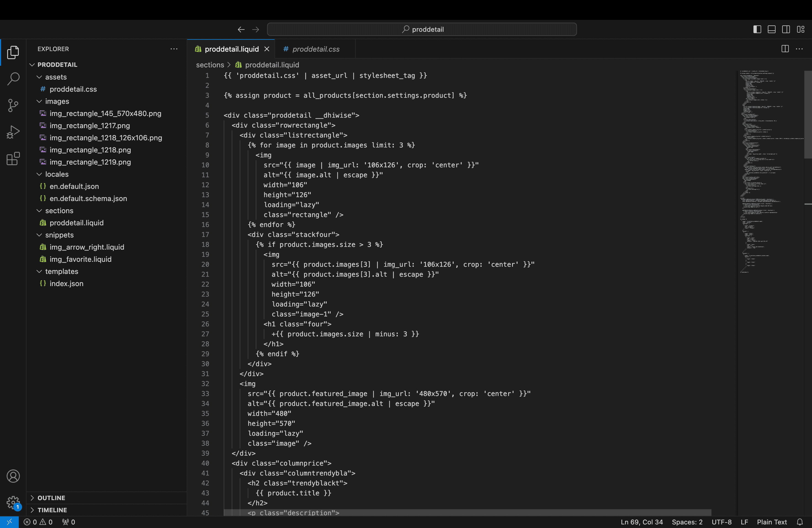The image size is (812, 528).
Task: Click the go back arrow
Action: click(x=241, y=30)
